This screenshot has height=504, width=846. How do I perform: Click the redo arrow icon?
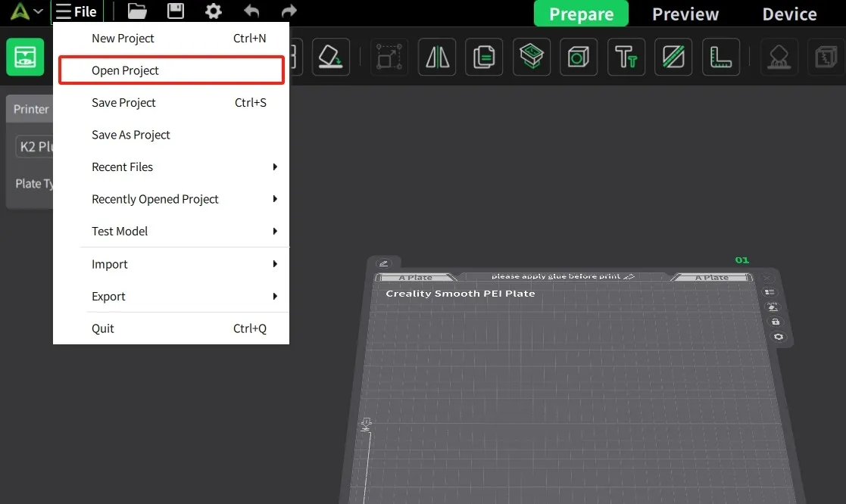click(x=289, y=11)
